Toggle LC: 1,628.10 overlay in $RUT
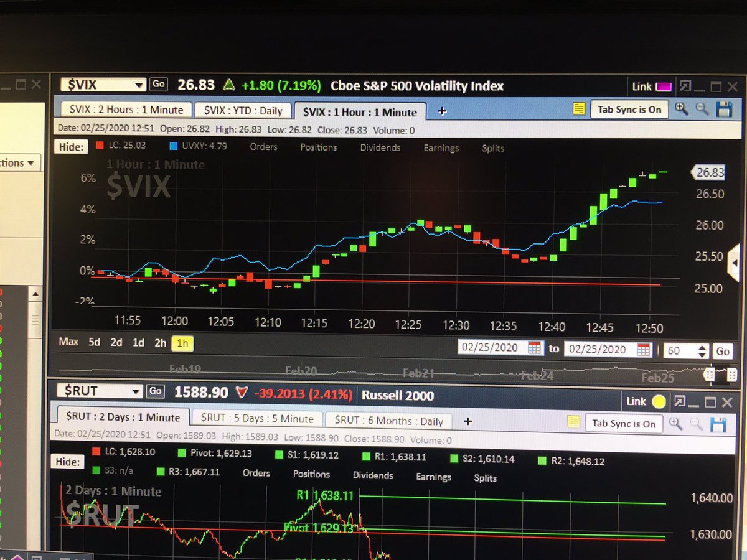 [x=123, y=452]
